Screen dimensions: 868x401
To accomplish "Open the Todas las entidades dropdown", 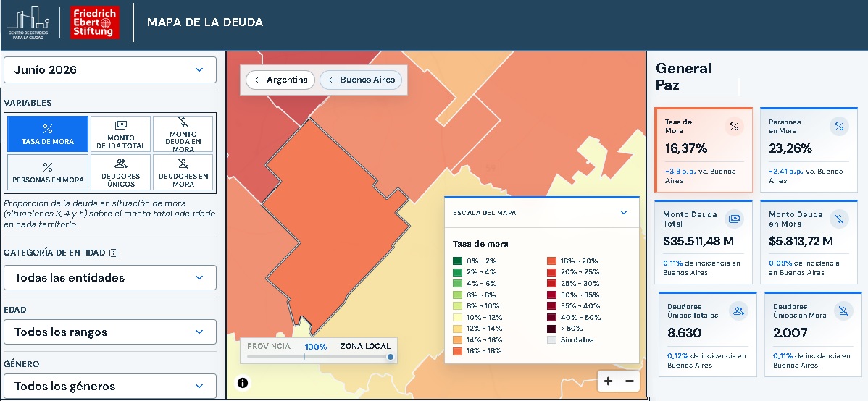I will point(110,278).
